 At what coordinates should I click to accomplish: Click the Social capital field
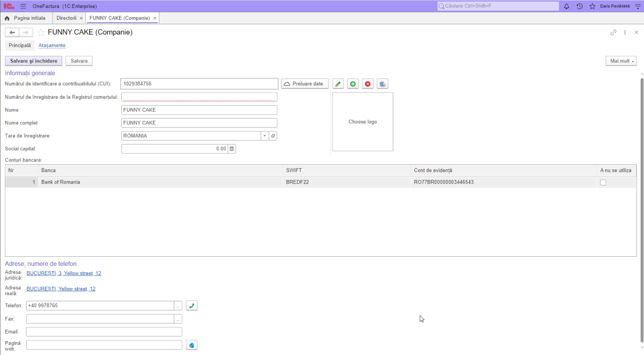coord(174,149)
